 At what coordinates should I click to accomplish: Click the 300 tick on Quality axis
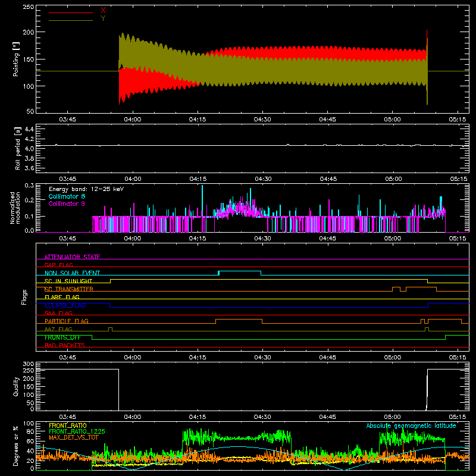click(x=29, y=364)
